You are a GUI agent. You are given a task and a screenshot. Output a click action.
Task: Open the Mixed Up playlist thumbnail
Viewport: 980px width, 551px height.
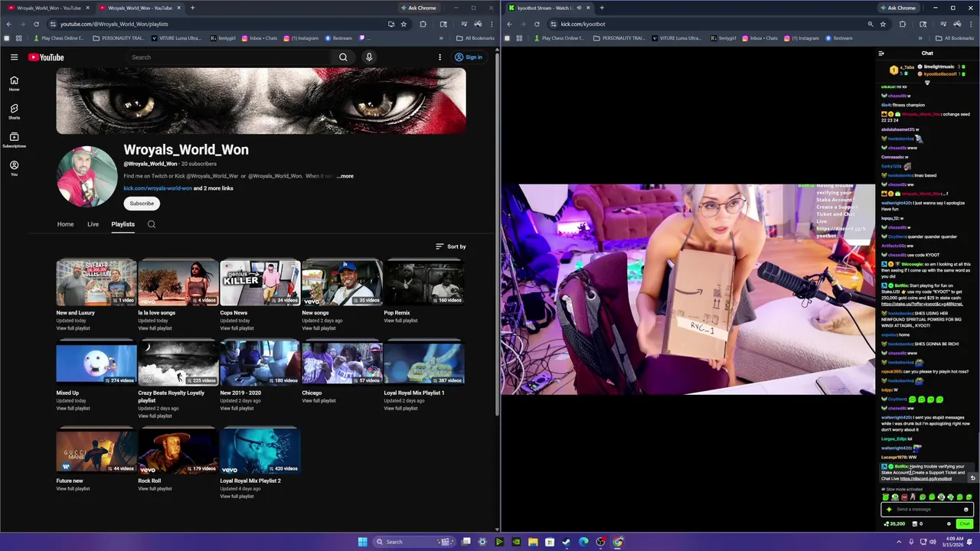(x=96, y=364)
